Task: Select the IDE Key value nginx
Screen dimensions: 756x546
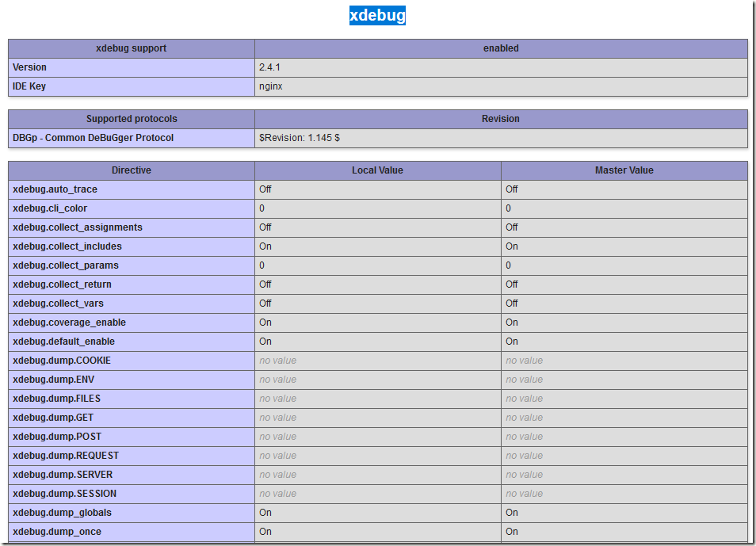Action: pos(271,86)
